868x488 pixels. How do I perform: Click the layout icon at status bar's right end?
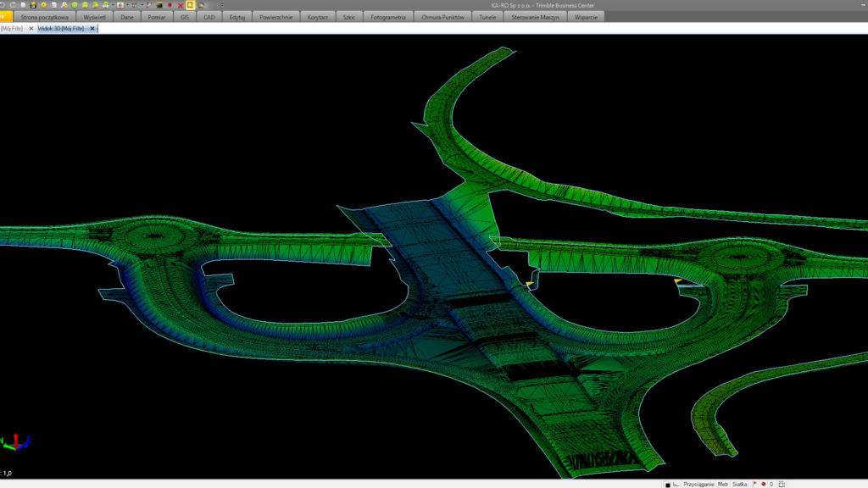(782, 484)
